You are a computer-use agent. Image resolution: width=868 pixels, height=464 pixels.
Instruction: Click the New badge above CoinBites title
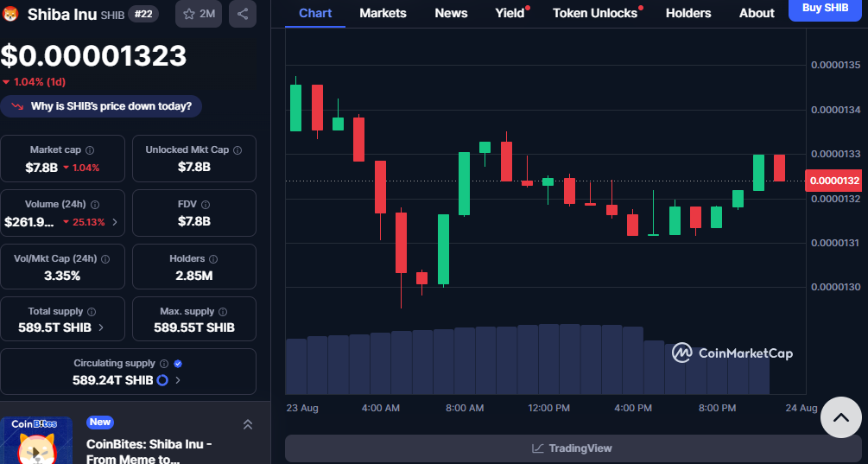[100, 423]
